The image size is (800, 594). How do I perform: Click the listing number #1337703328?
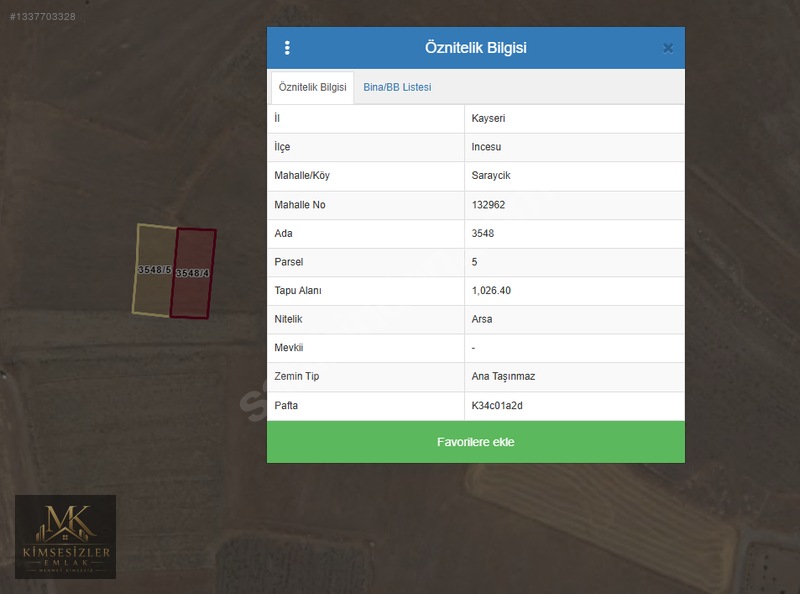tap(43, 17)
